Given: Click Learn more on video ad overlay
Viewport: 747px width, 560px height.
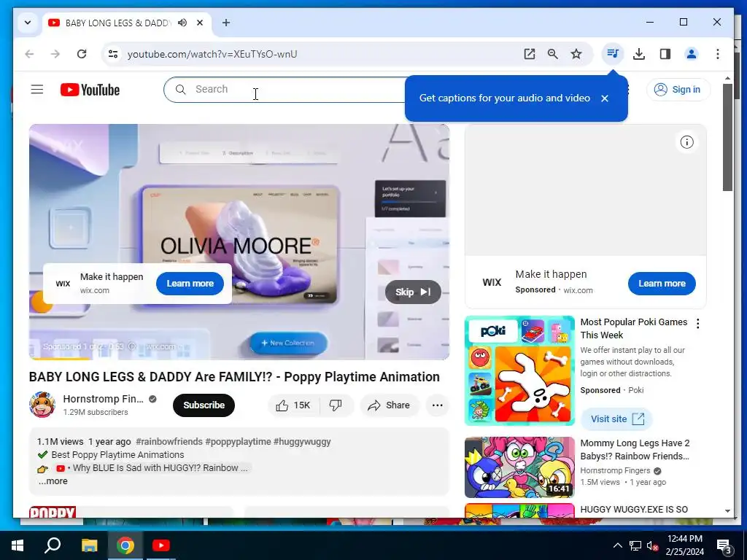Looking at the screenshot, I should 190,284.
